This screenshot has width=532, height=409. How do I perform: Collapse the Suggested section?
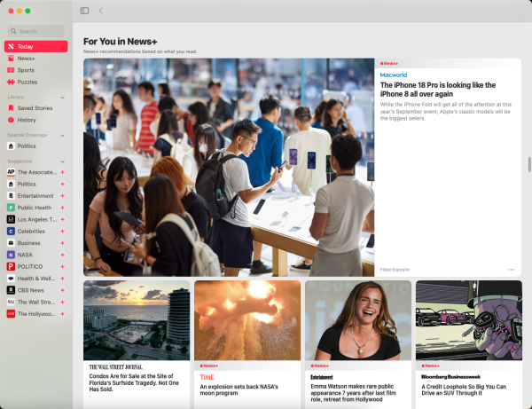62,161
